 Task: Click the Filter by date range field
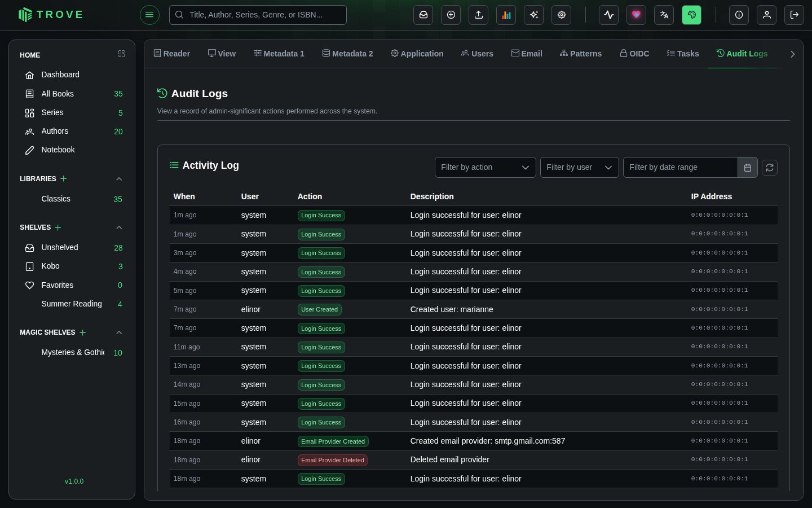pos(681,167)
